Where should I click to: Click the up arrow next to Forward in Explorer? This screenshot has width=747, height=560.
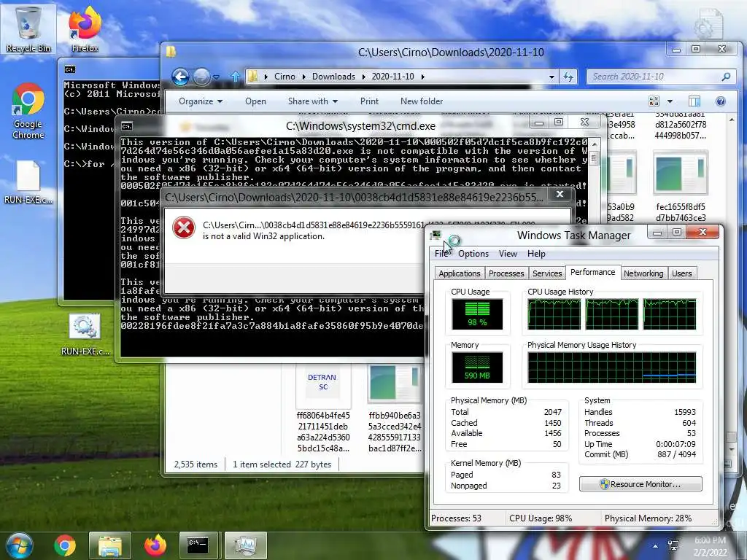point(235,76)
